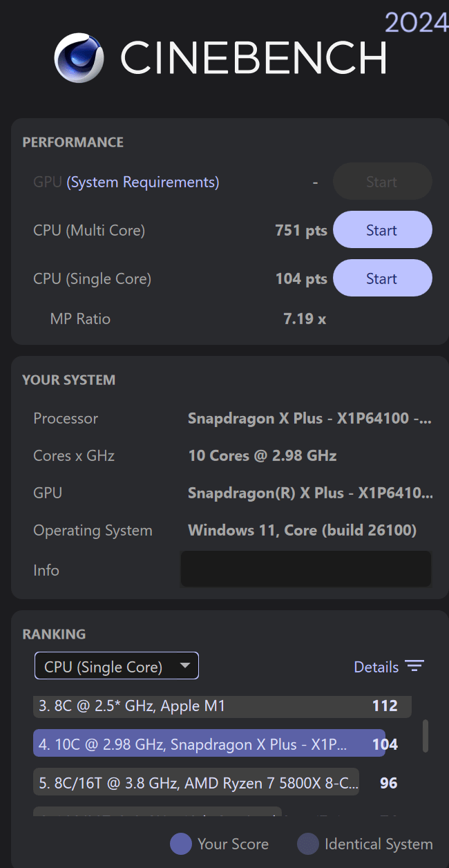Click the Operating System Windows 11 value
Screen dimensions: 449x868
[x=302, y=531]
